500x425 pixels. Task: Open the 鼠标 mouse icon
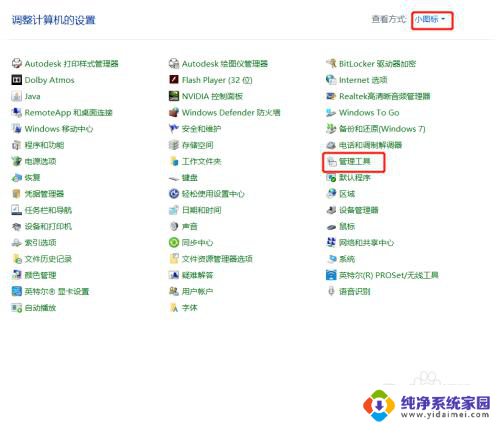click(331, 226)
